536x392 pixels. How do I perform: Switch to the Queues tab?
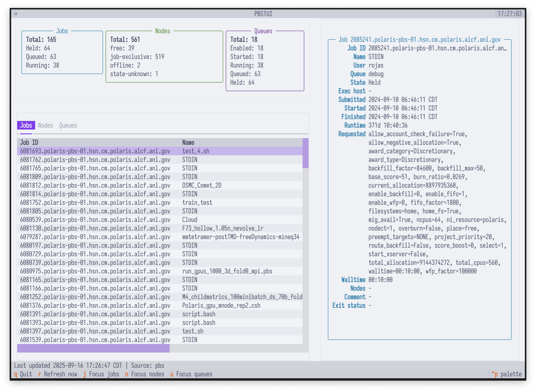tap(68, 125)
